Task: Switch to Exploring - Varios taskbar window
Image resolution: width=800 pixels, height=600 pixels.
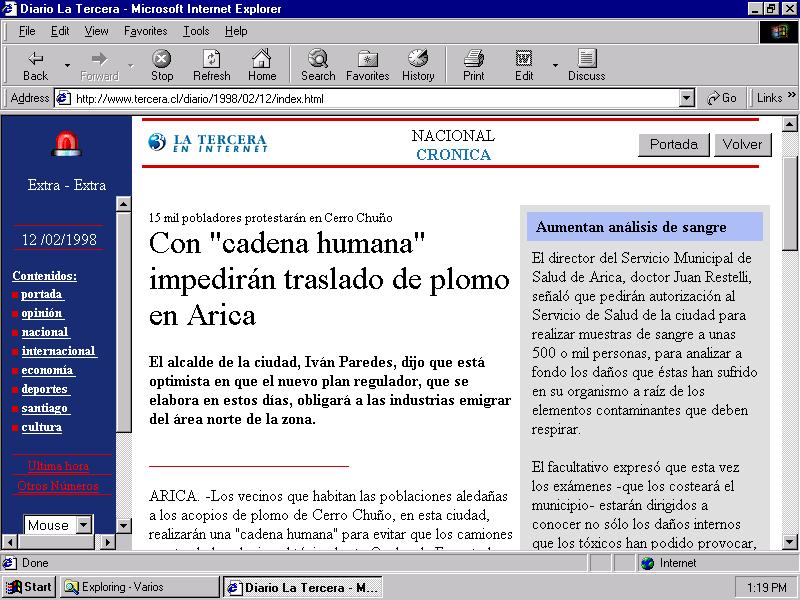Action: 139,587
